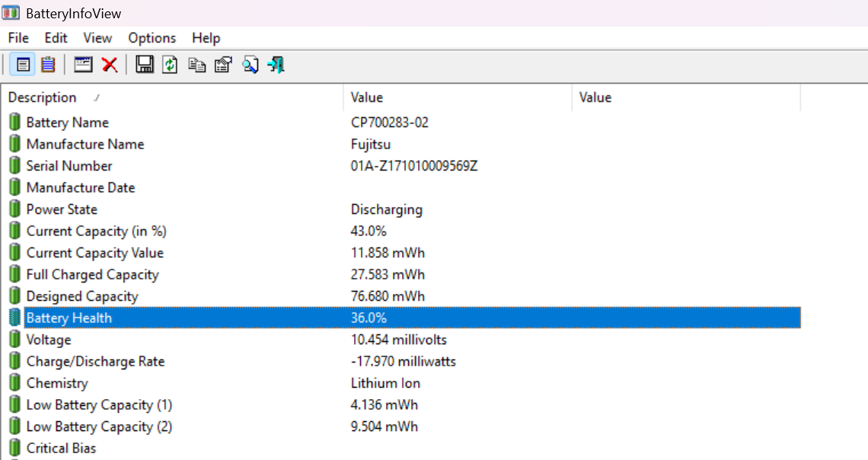Select the Voltage row label
This screenshot has width=868, height=460.
[49, 340]
